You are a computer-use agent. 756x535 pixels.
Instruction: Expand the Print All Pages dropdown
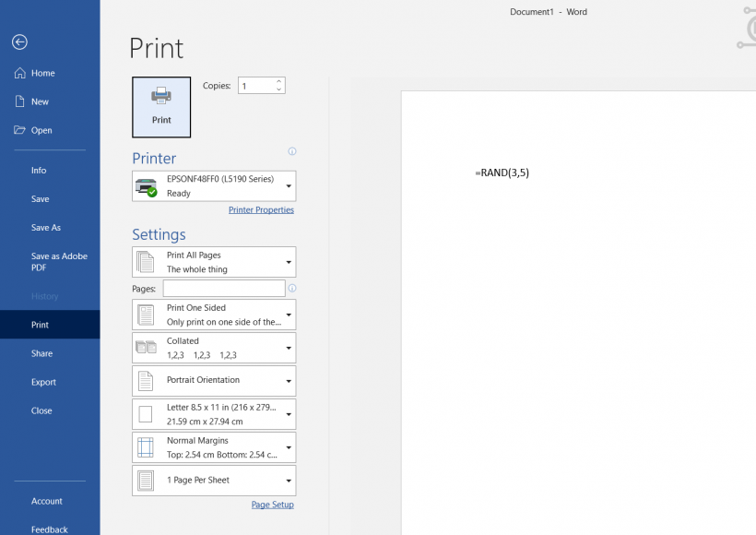tap(214, 262)
